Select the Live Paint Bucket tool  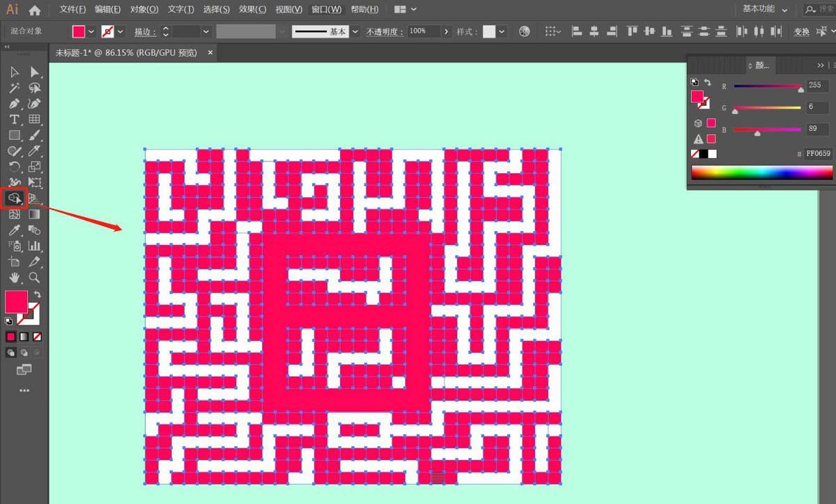(14, 198)
